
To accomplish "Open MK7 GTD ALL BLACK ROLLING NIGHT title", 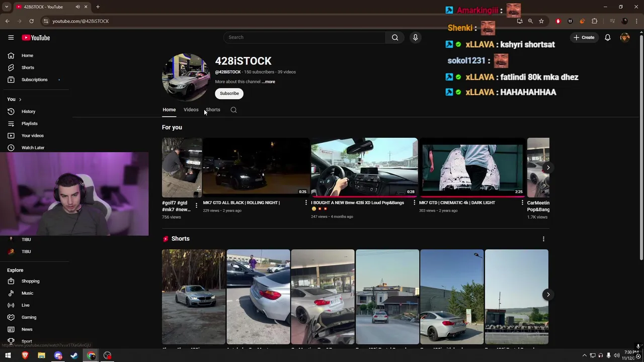I will 241,203.
